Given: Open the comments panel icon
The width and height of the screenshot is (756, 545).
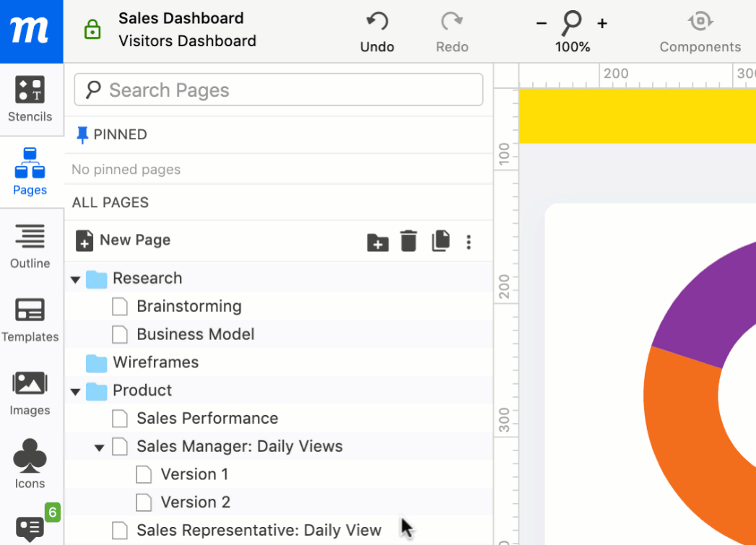Looking at the screenshot, I should pyautogui.click(x=30, y=528).
